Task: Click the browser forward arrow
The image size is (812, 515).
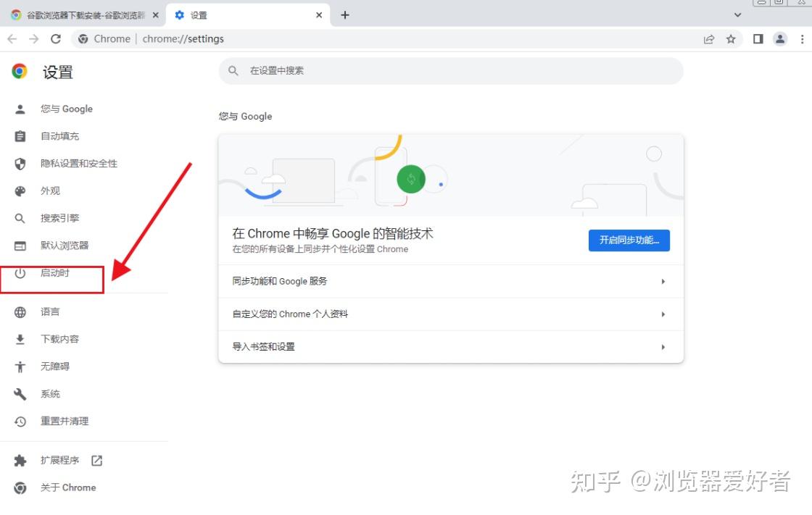Action: tap(33, 39)
